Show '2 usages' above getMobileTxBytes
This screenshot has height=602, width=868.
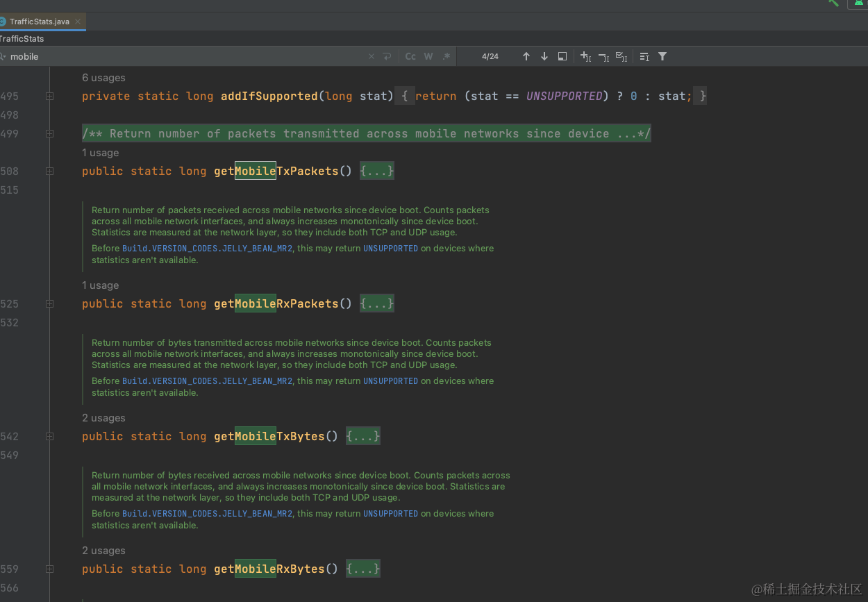pyautogui.click(x=103, y=418)
